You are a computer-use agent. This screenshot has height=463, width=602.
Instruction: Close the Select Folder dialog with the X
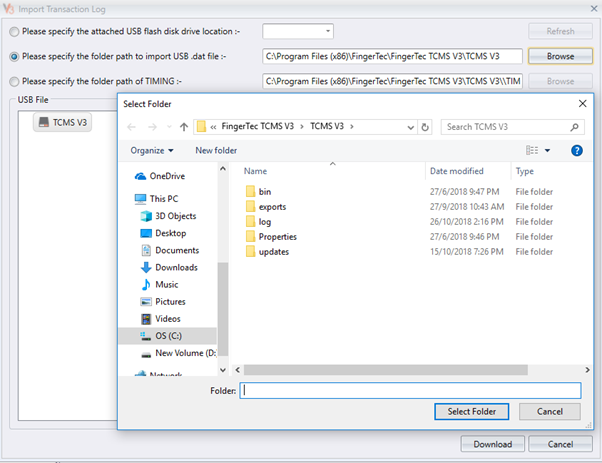[x=582, y=104]
